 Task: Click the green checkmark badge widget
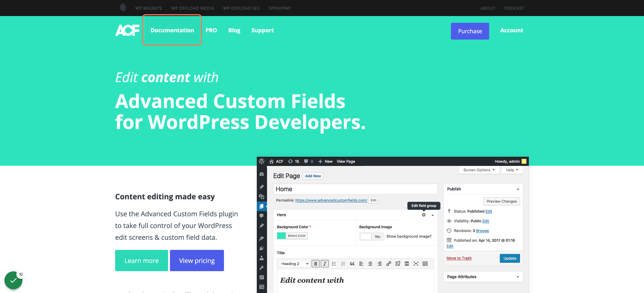(13, 280)
